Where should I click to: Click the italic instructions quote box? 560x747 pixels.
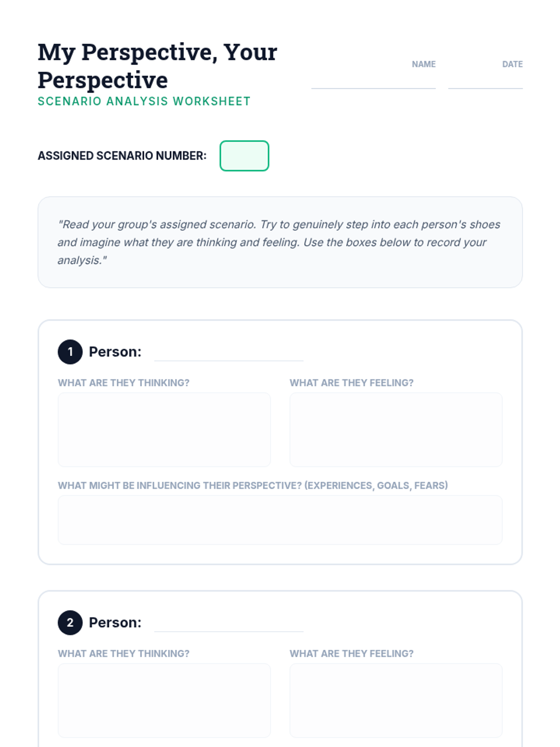pos(280,242)
